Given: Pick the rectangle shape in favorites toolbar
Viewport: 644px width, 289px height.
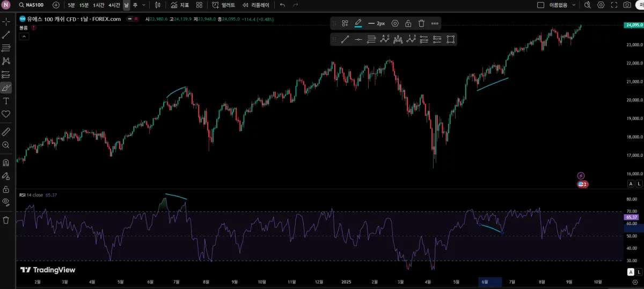Looking at the screenshot, I should point(450,39).
